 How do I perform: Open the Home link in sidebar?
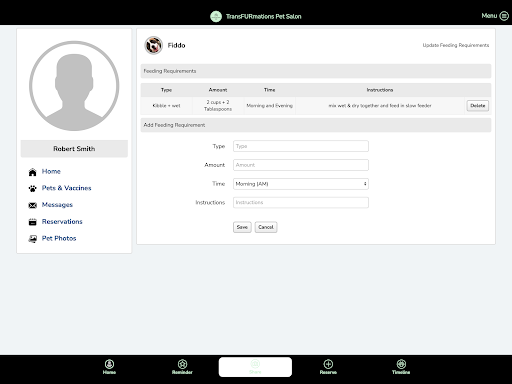click(x=51, y=171)
